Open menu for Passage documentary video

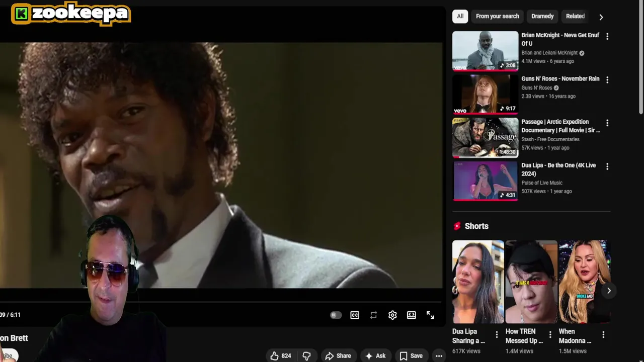607,123
